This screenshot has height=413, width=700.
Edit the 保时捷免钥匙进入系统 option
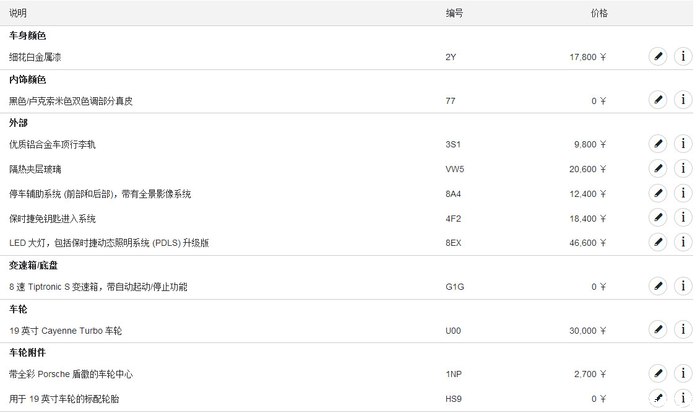pos(658,217)
